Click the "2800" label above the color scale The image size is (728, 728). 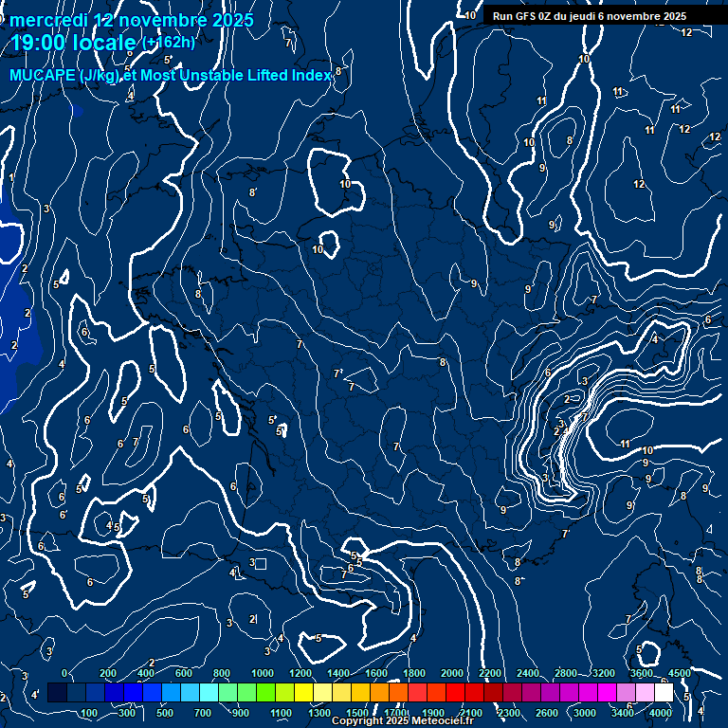point(566,673)
